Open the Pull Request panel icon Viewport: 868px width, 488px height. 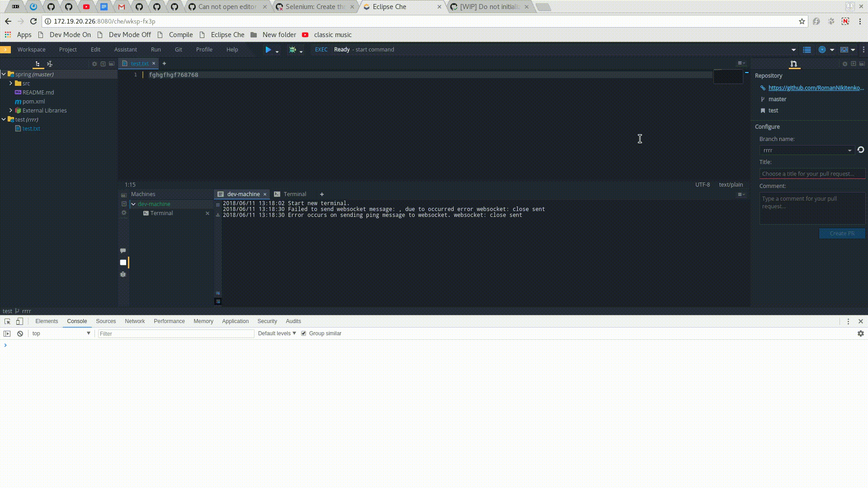(793, 64)
